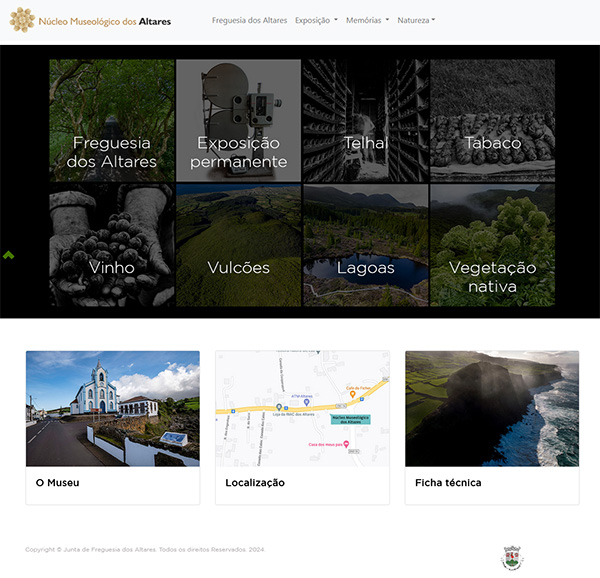Viewport: 600px width, 578px height.
Task: Open the Vinho grapes tile
Action: [x=112, y=245]
